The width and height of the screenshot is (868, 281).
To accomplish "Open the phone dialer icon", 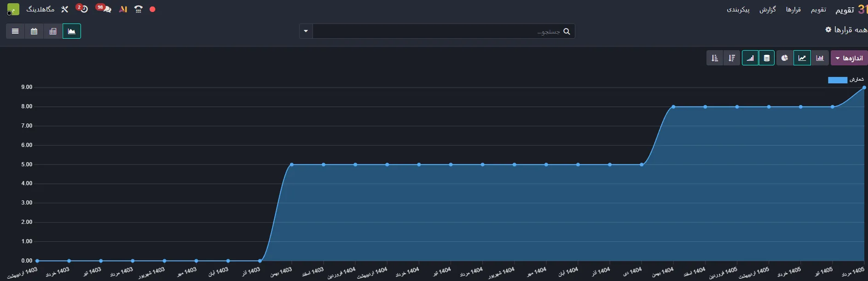I will 139,9.
